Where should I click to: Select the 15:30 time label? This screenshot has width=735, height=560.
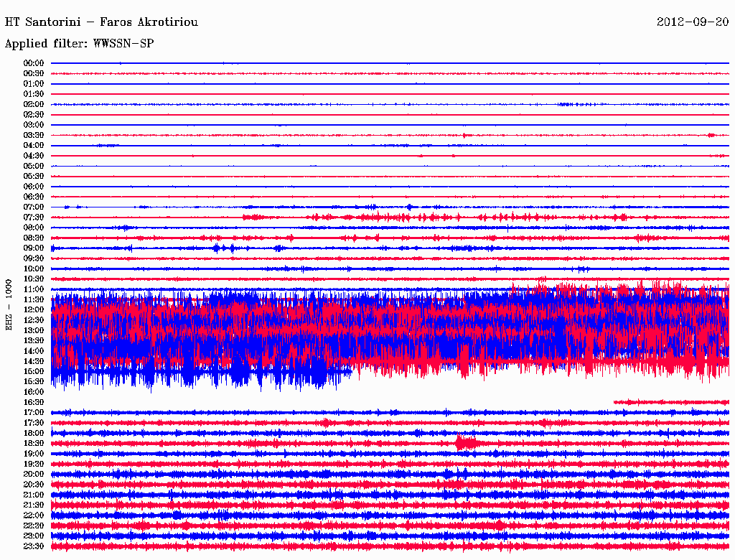(34, 382)
